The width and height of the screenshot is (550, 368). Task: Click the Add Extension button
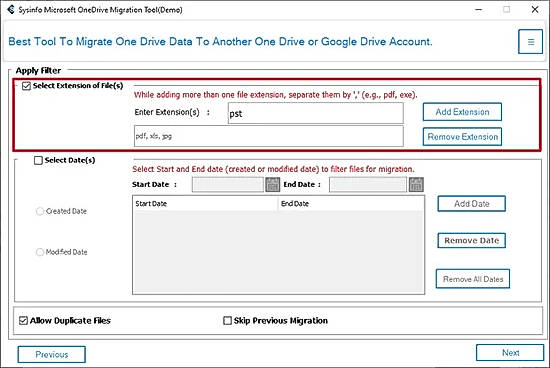point(462,112)
